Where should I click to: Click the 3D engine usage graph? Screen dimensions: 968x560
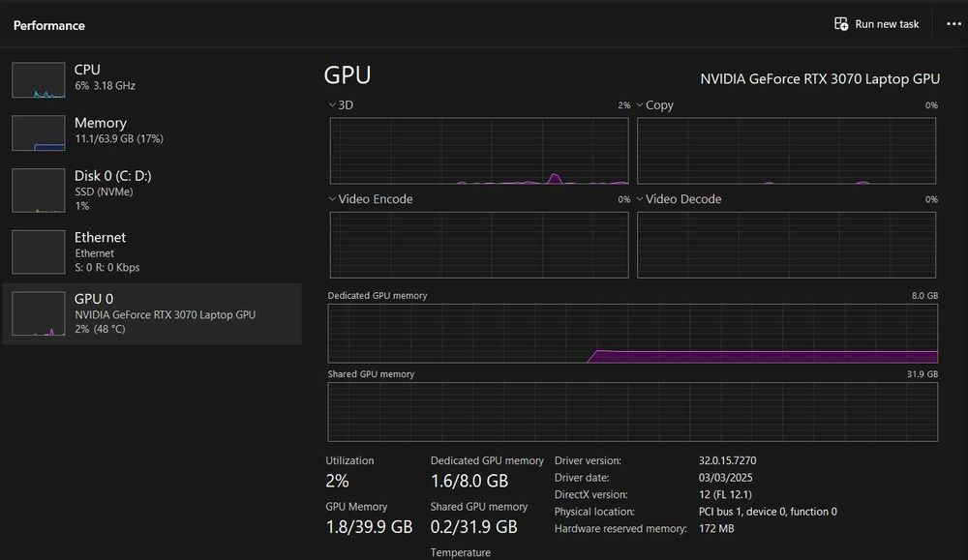click(479, 151)
